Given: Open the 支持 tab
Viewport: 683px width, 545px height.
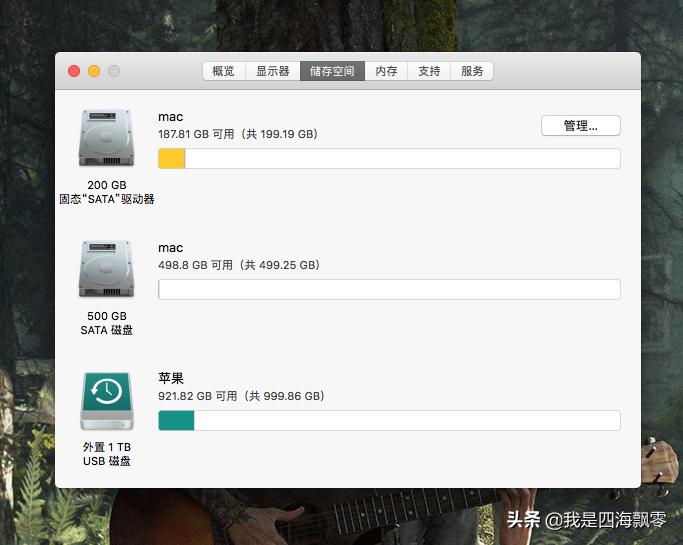Looking at the screenshot, I should (x=429, y=71).
